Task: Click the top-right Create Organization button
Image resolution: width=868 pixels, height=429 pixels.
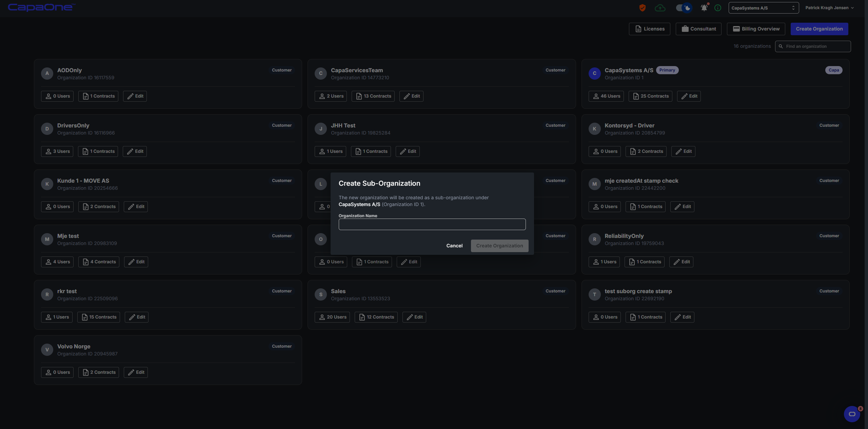Action: 819,29
